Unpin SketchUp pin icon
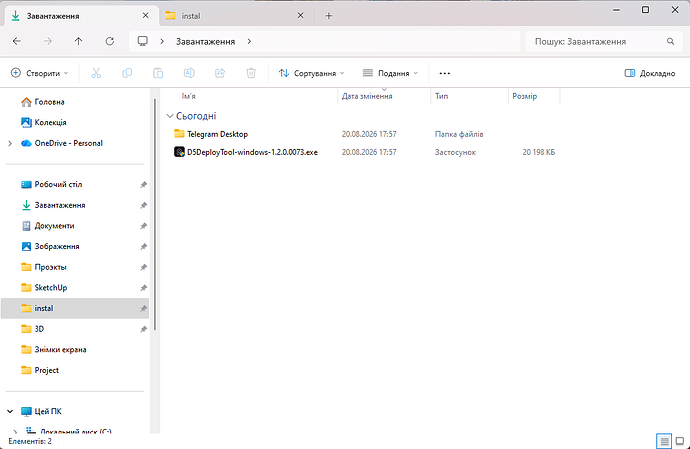 tap(143, 288)
